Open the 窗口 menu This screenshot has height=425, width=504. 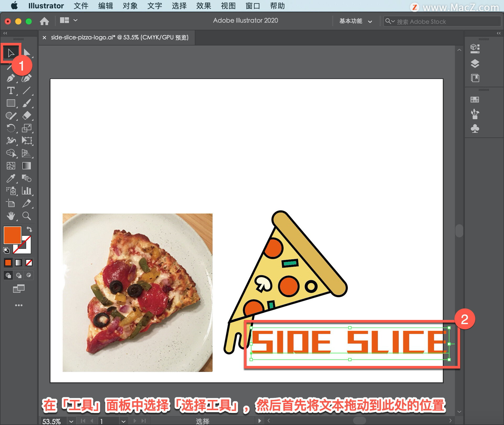click(x=253, y=6)
